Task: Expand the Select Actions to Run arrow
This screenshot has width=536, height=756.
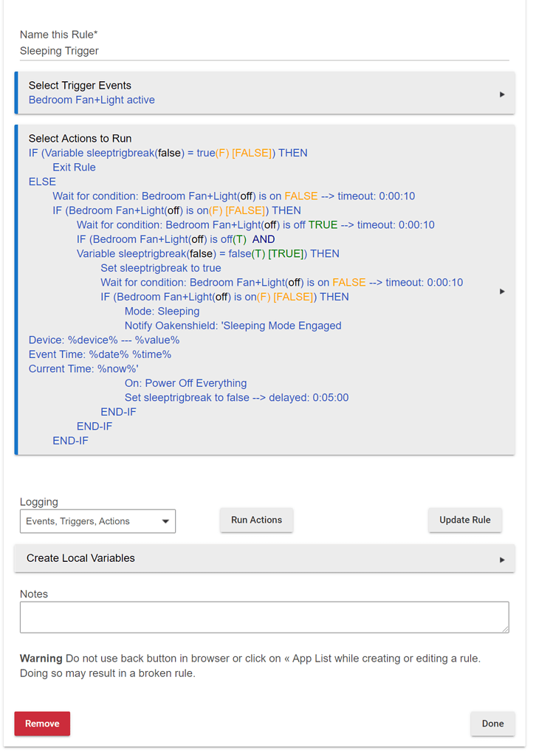Action: (x=502, y=292)
